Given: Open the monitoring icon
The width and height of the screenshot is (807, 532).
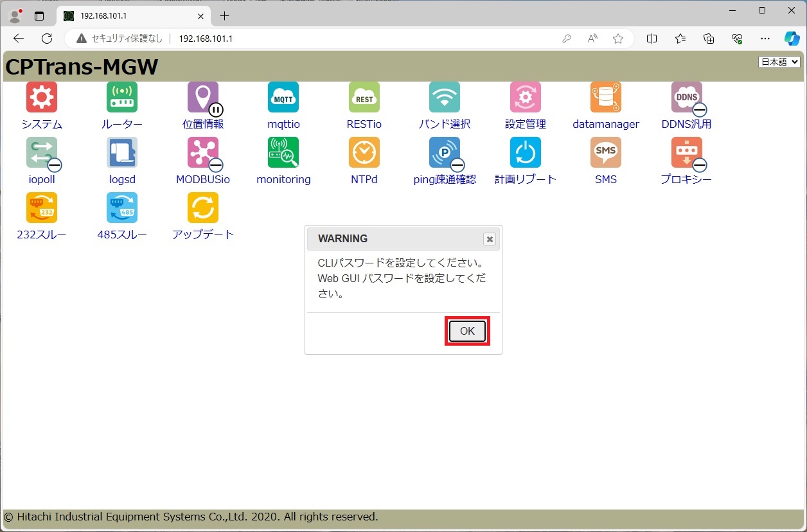Looking at the screenshot, I should tap(283, 153).
